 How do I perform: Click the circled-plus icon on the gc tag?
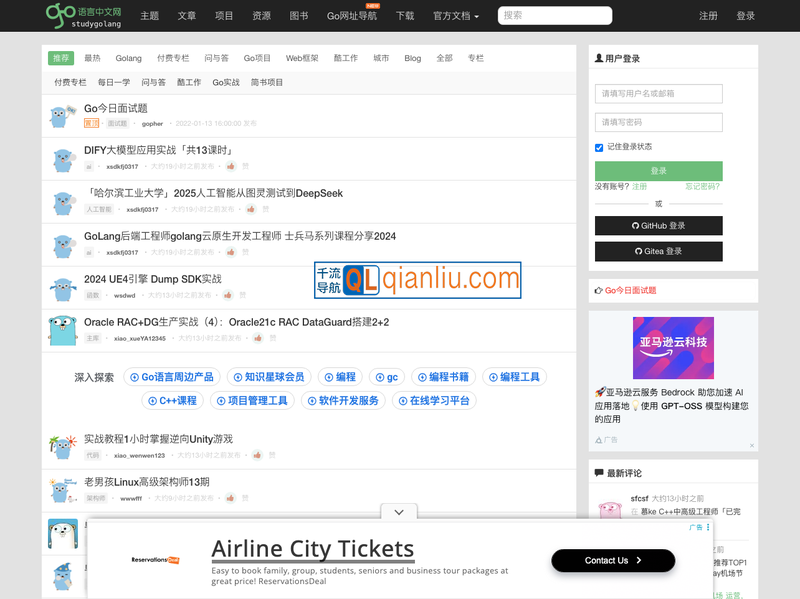[378, 377]
